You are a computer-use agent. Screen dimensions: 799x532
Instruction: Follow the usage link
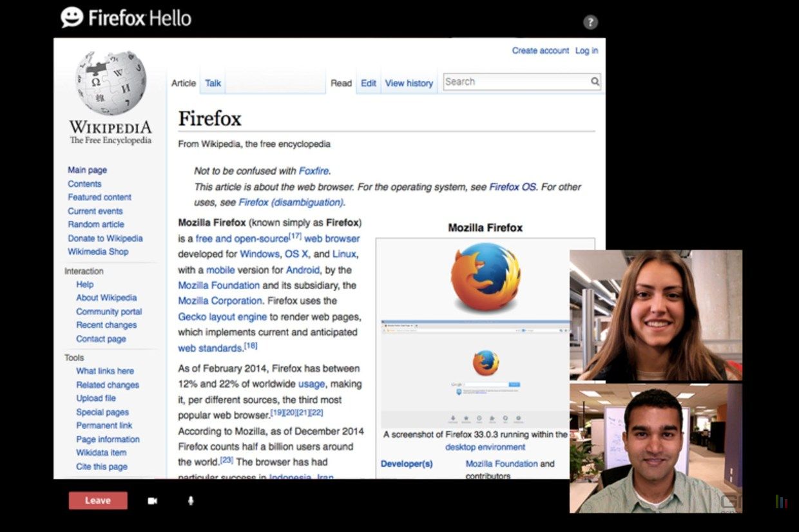[312, 384]
